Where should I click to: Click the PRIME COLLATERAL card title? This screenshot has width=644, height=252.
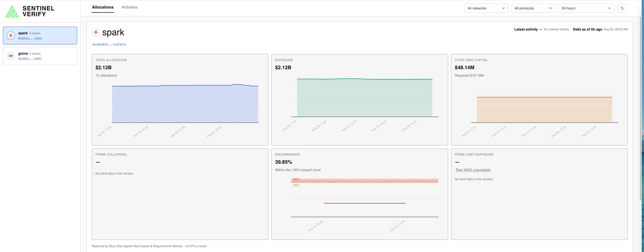[x=111, y=154]
